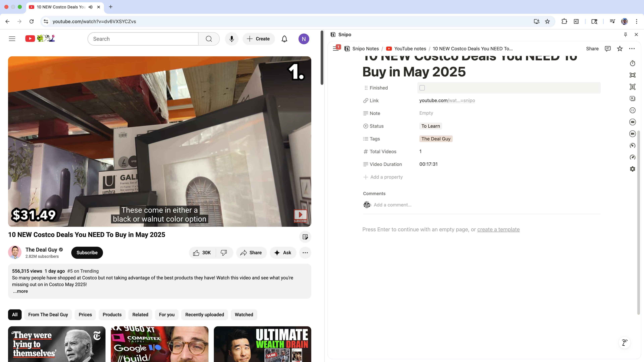Select the Recently uploaded chip

coord(204,315)
